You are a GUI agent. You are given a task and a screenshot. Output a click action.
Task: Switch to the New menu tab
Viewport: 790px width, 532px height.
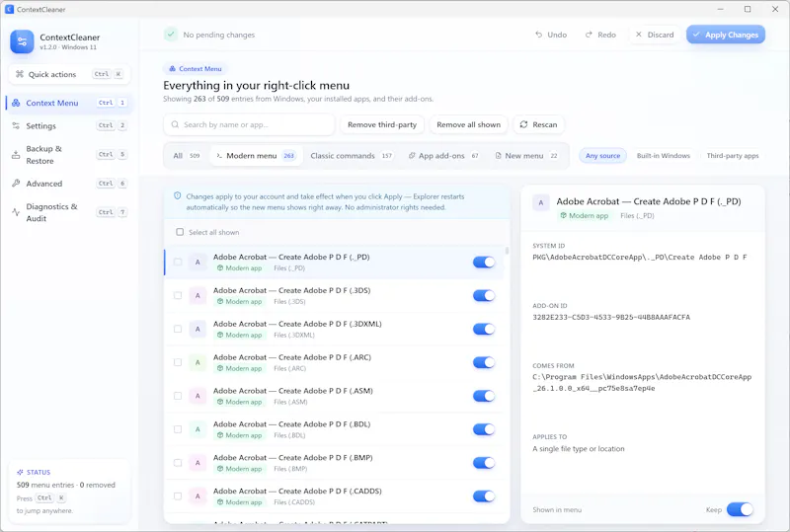(526, 156)
